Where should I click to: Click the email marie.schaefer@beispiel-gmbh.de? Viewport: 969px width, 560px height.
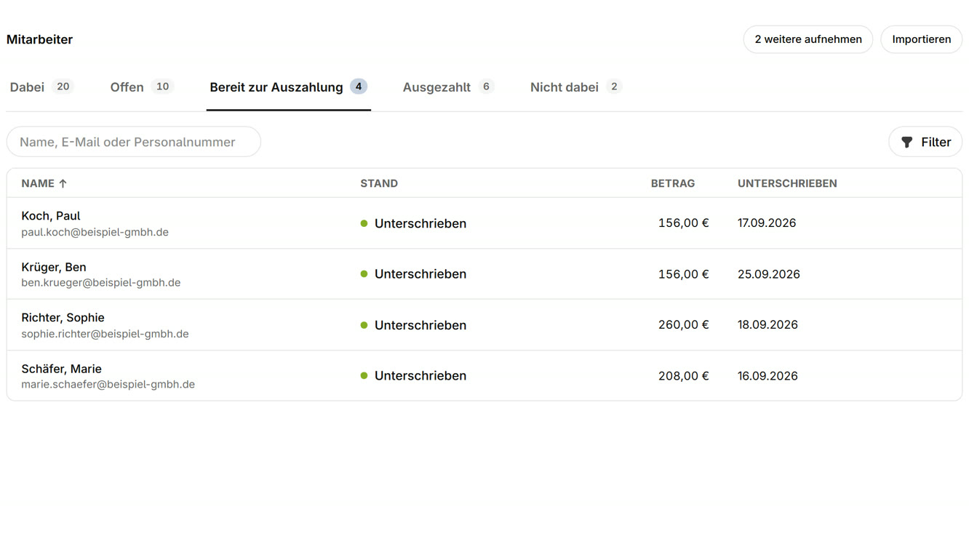108,384
